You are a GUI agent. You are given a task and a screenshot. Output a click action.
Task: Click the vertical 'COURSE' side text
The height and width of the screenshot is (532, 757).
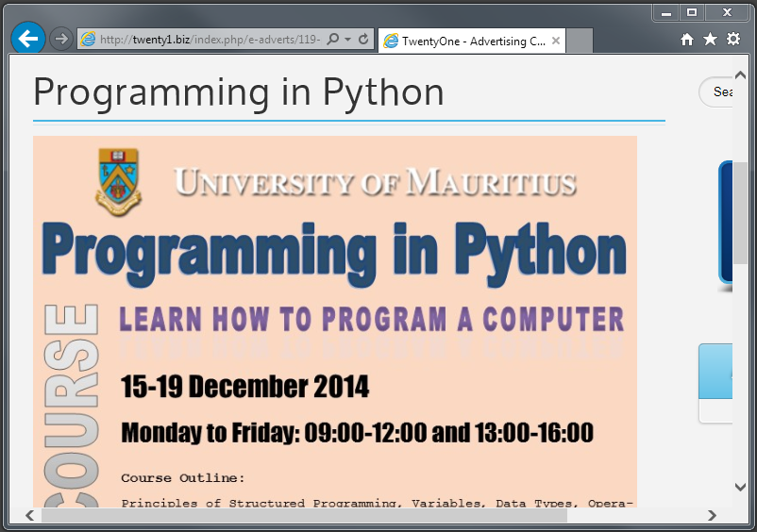click(x=72, y=406)
